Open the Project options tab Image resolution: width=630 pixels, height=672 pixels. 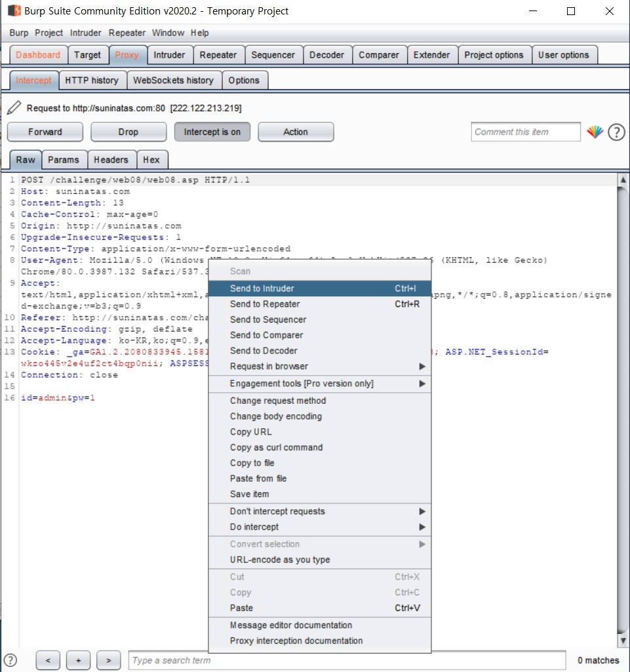tap(494, 55)
